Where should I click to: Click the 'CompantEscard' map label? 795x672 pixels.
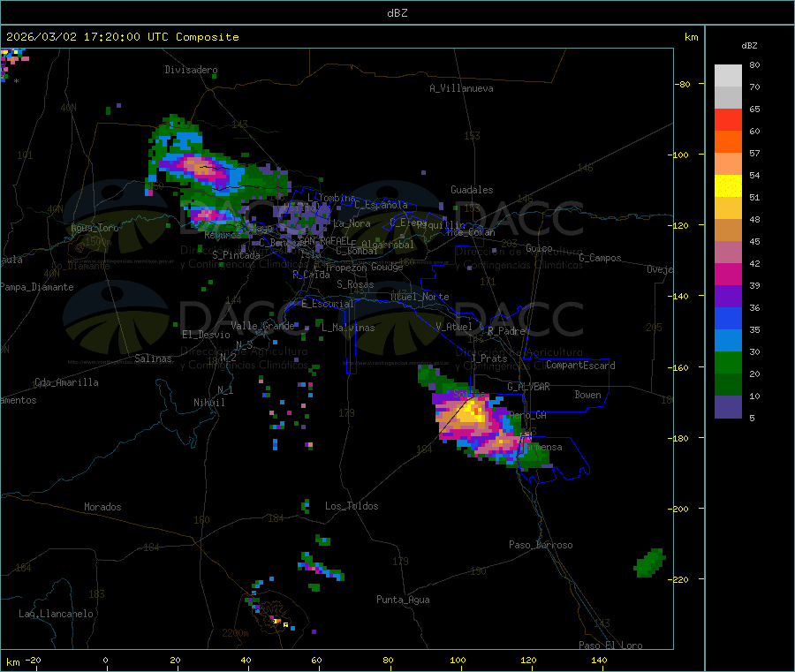(x=580, y=365)
